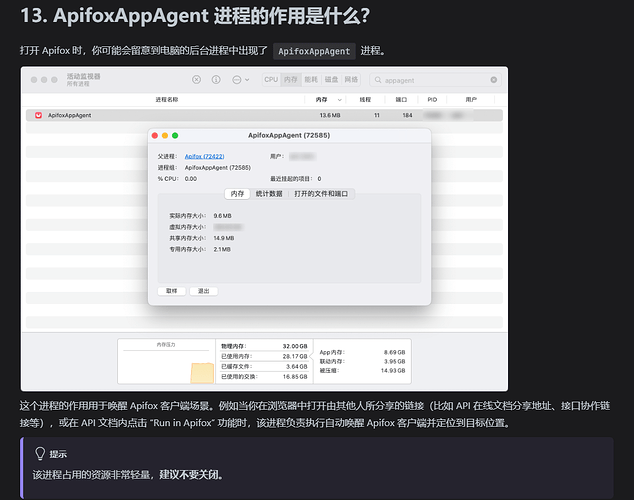Viewport: 634px width, 500px height.
Task: Open the ellipsis action menu in toolbar
Action: click(x=241, y=80)
